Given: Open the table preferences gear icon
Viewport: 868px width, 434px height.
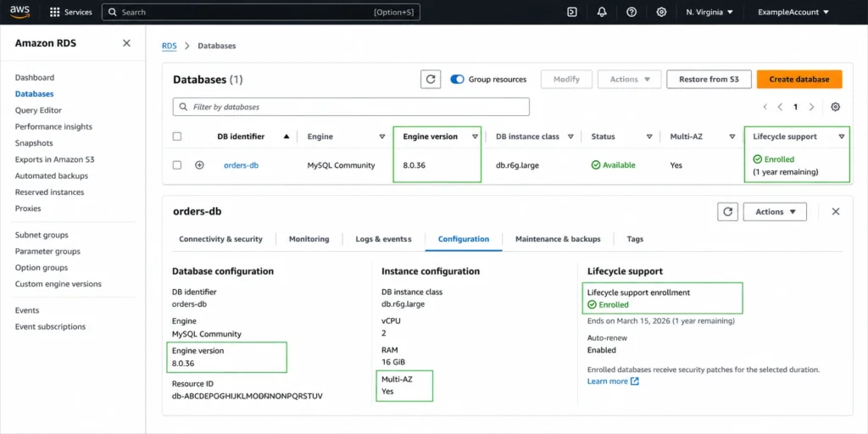Looking at the screenshot, I should click(836, 107).
